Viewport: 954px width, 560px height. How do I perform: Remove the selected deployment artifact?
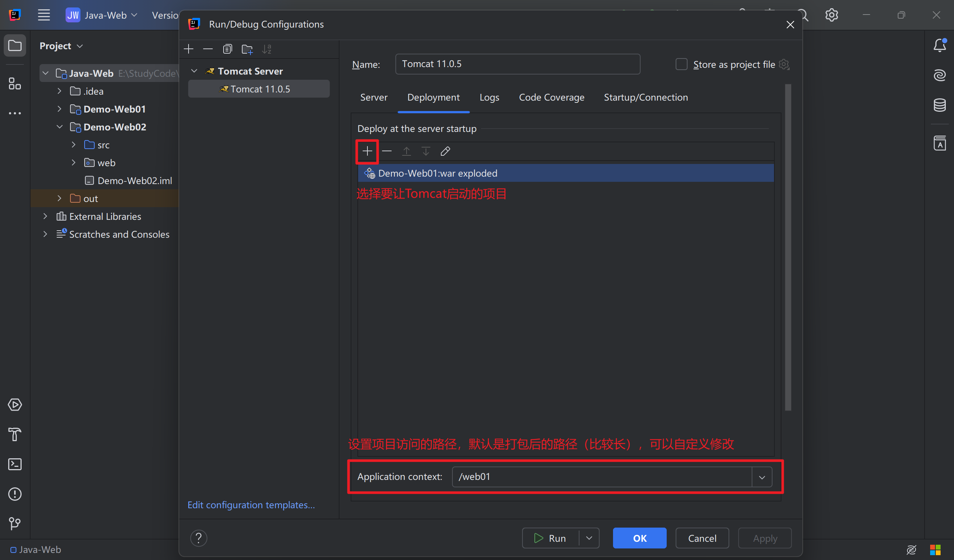coord(387,151)
